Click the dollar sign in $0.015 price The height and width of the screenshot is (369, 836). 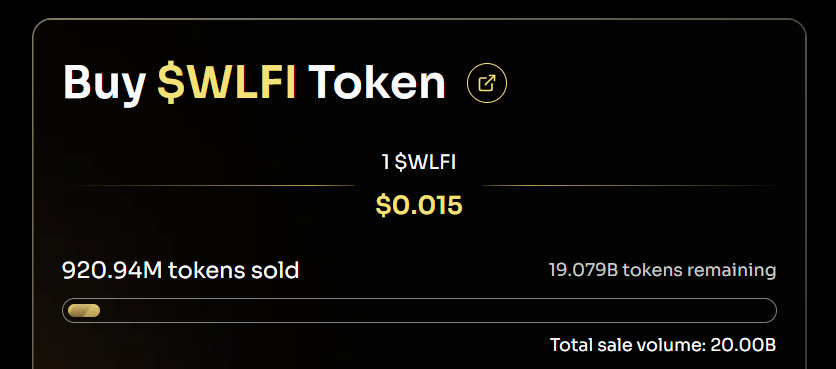(383, 206)
